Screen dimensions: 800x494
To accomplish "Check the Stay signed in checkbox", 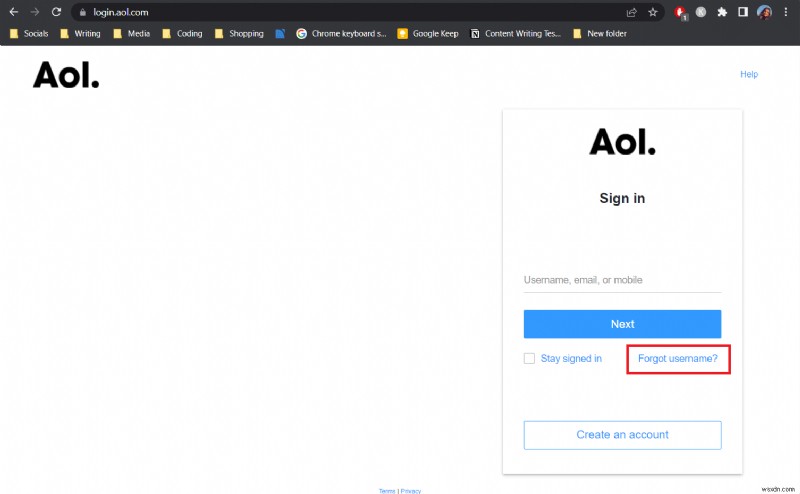I will (x=529, y=358).
